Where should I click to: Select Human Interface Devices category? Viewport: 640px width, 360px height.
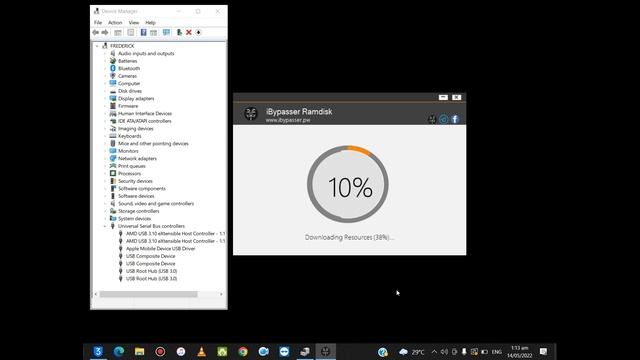(145, 113)
